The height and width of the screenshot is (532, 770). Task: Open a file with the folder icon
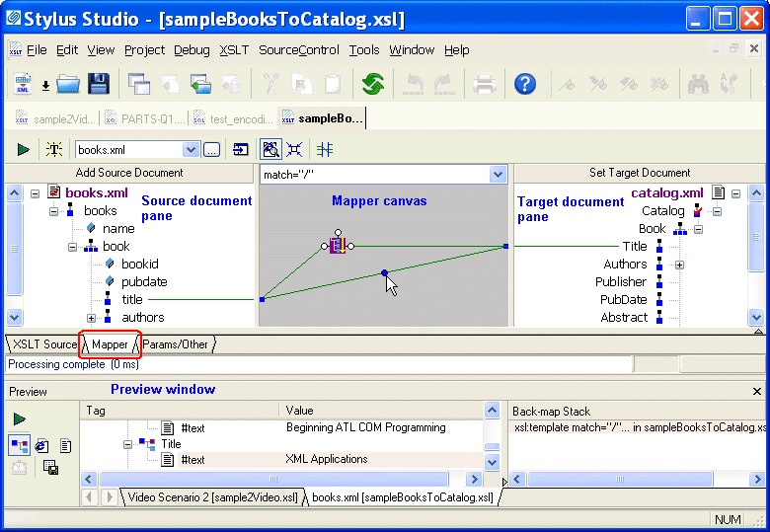[x=68, y=84]
